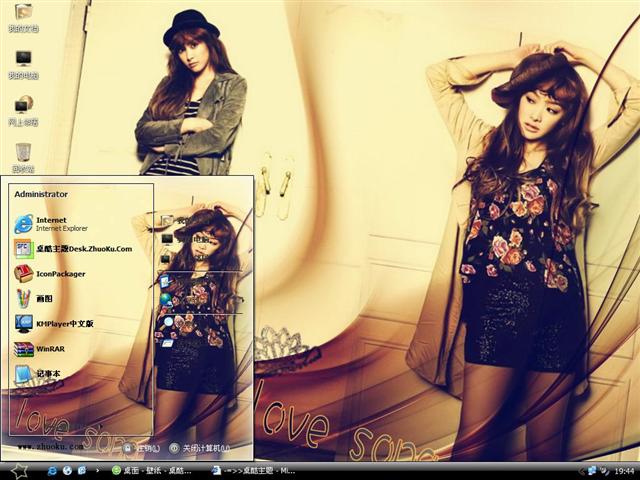Screen dimensions: 640x480
Task: Switch to 桌酷主题 taskbar window
Action: click(x=253, y=471)
